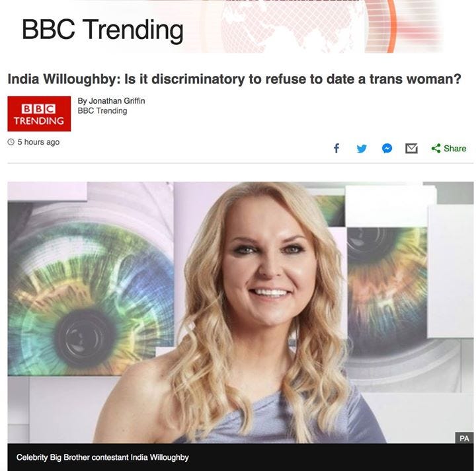Click the India Willoughby article headline
This screenshot has width=476, height=471.
tap(234, 79)
